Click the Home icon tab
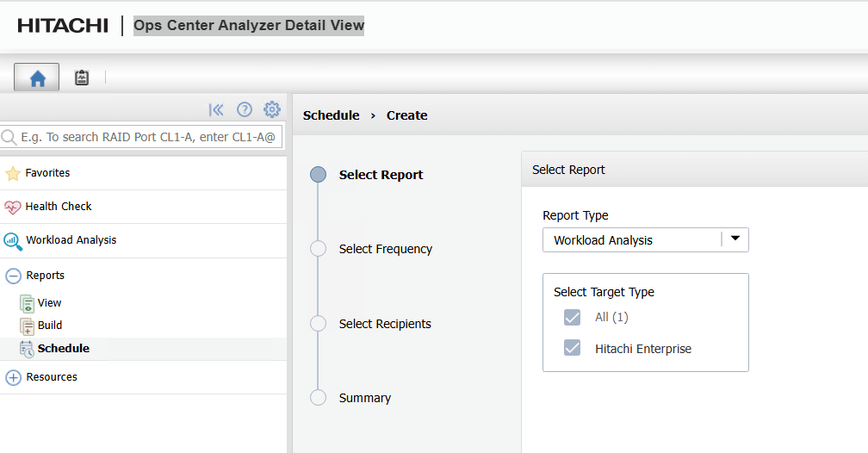This screenshot has width=868, height=453. click(x=37, y=78)
